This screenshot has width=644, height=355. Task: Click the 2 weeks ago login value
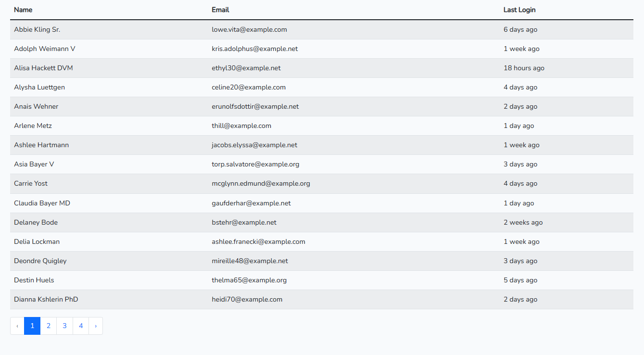(x=523, y=222)
